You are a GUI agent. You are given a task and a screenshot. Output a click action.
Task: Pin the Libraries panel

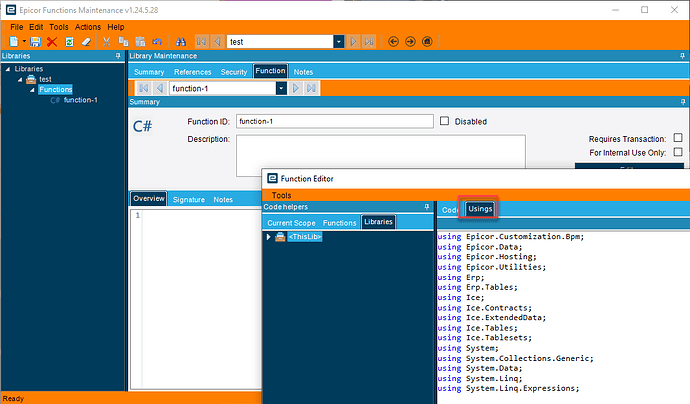[x=118, y=56]
